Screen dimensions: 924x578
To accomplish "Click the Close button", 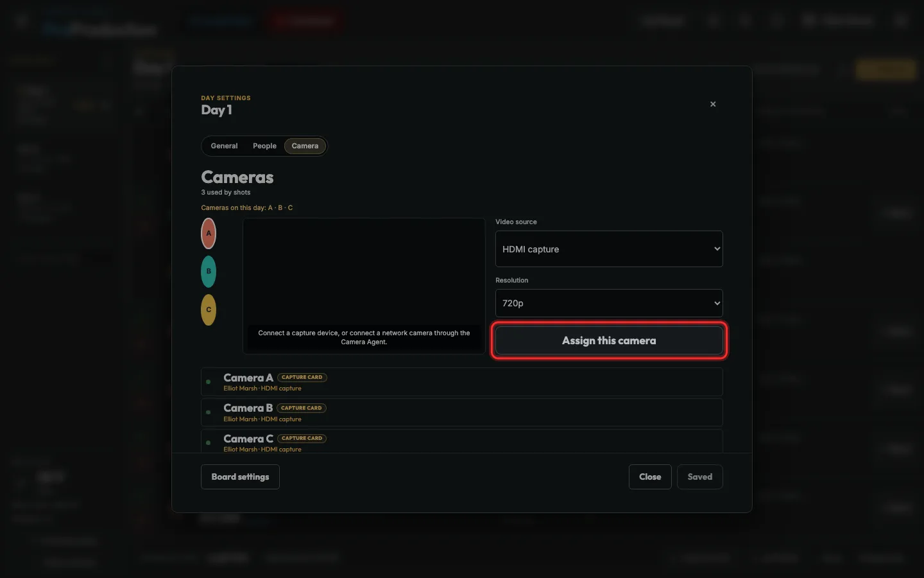I will coord(650,477).
